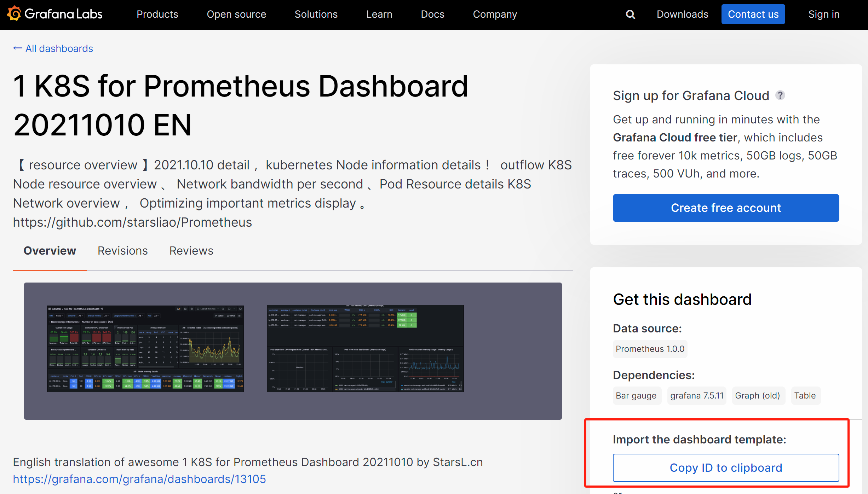The image size is (868, 494).
Task: Click the Contact us button
Action: 753,14
